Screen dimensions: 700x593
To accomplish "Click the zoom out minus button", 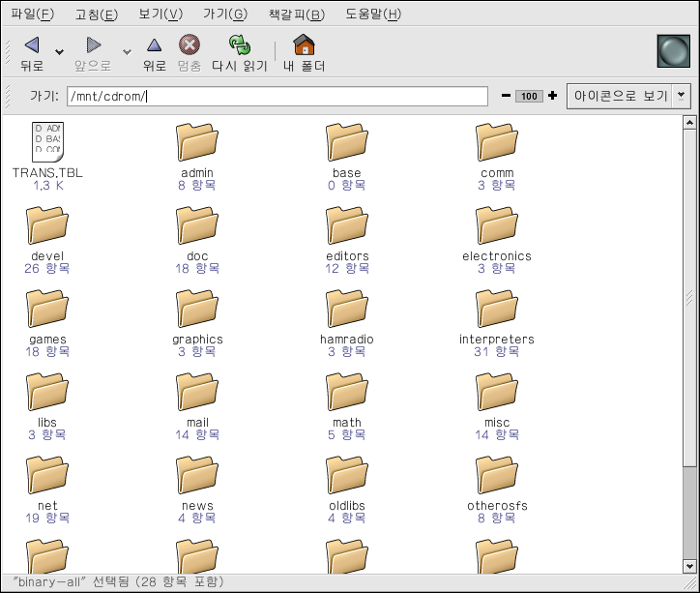I will pyautogui.click(x=506, y=96).
